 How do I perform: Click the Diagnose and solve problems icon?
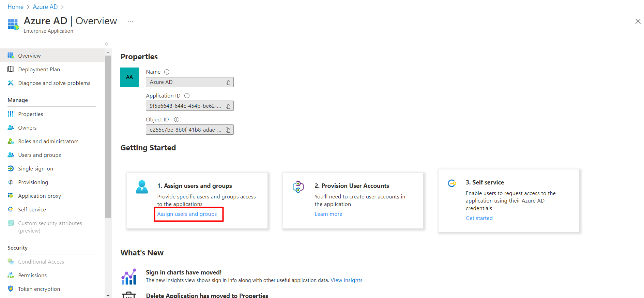pos(11,83)
